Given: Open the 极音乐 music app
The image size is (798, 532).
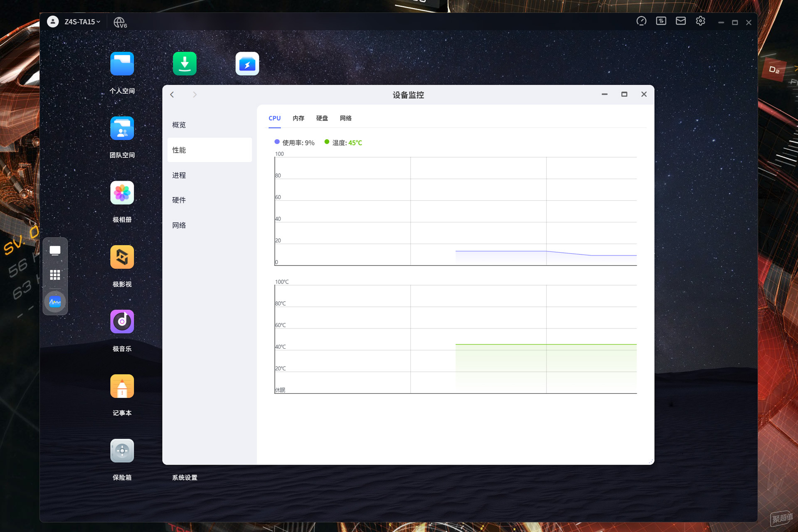Looking at the screenshot, I should (122, 322).
